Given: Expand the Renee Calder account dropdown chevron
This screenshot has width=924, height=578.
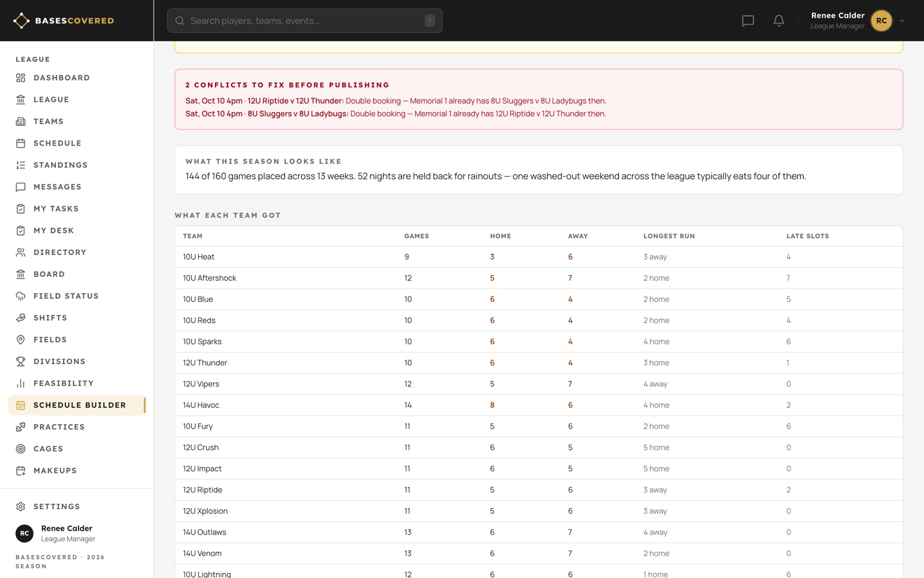Looking at the screenshot, I should pyautogui.click(x=902, y=21).
